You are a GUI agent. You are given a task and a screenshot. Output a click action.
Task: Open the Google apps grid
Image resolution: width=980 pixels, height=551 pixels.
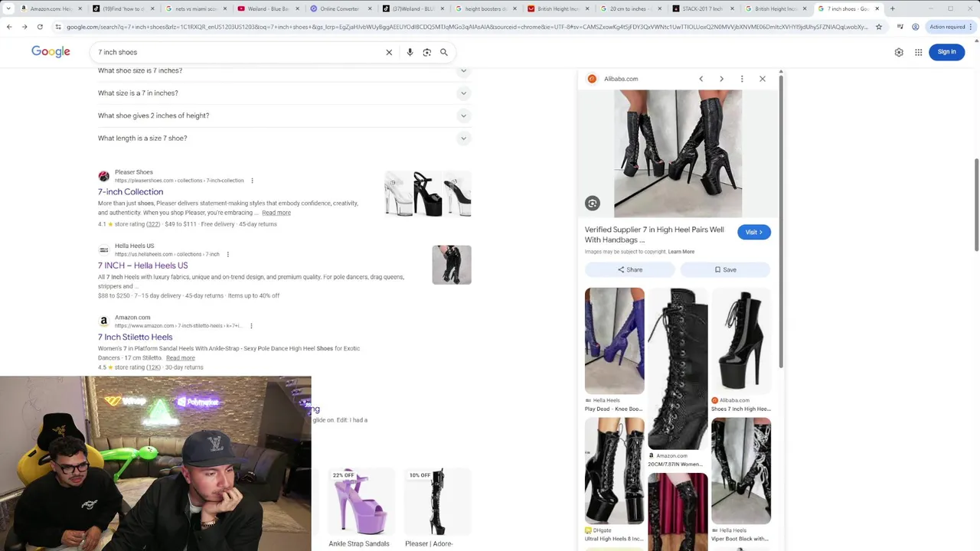[x=919, y=52]
